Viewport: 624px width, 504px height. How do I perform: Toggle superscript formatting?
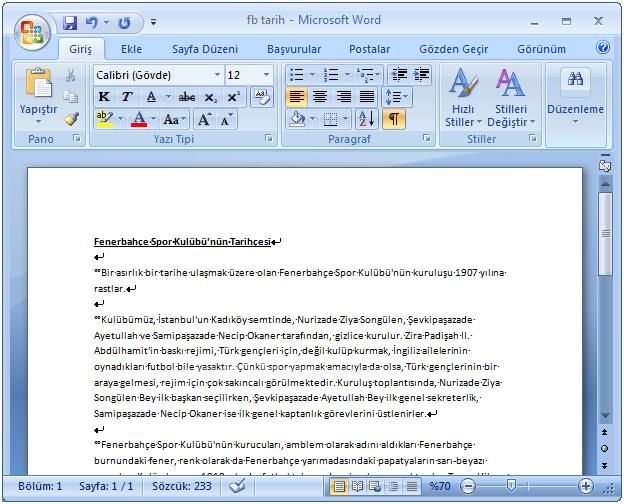point(234,97)
